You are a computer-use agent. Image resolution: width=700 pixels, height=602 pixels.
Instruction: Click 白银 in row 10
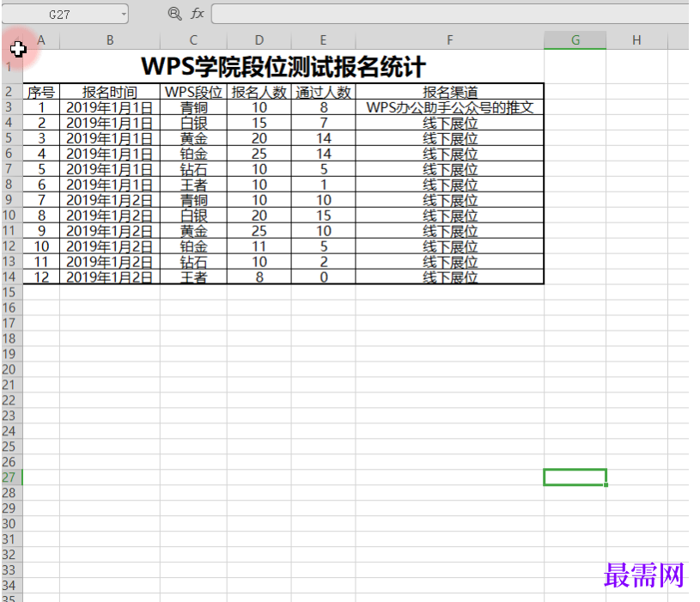point(193,216)
